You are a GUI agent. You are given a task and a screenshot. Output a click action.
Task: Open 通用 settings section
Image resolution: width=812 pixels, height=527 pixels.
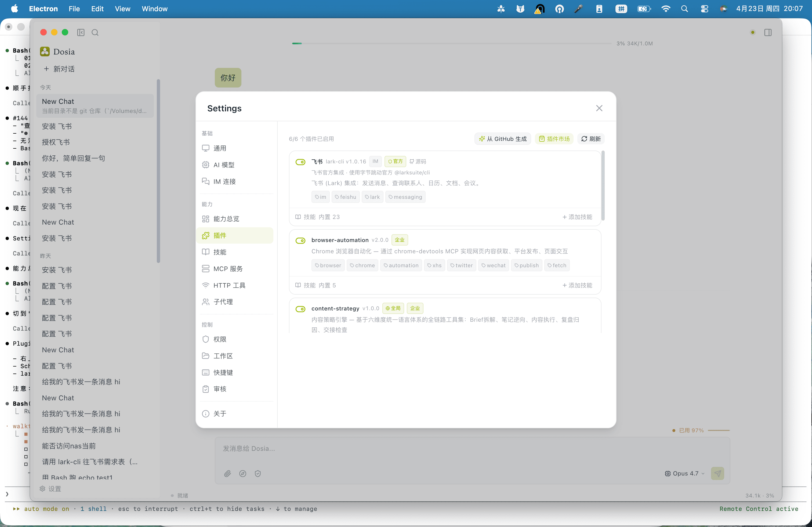coord(235,148)
